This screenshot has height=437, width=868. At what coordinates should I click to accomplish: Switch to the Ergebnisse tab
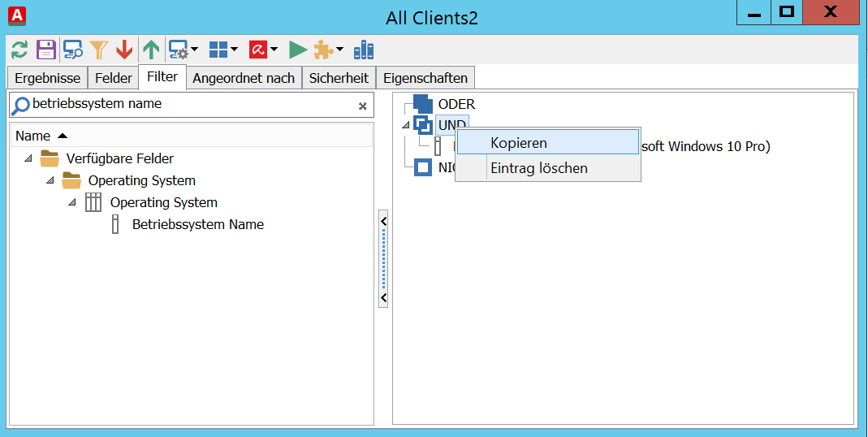48,79
